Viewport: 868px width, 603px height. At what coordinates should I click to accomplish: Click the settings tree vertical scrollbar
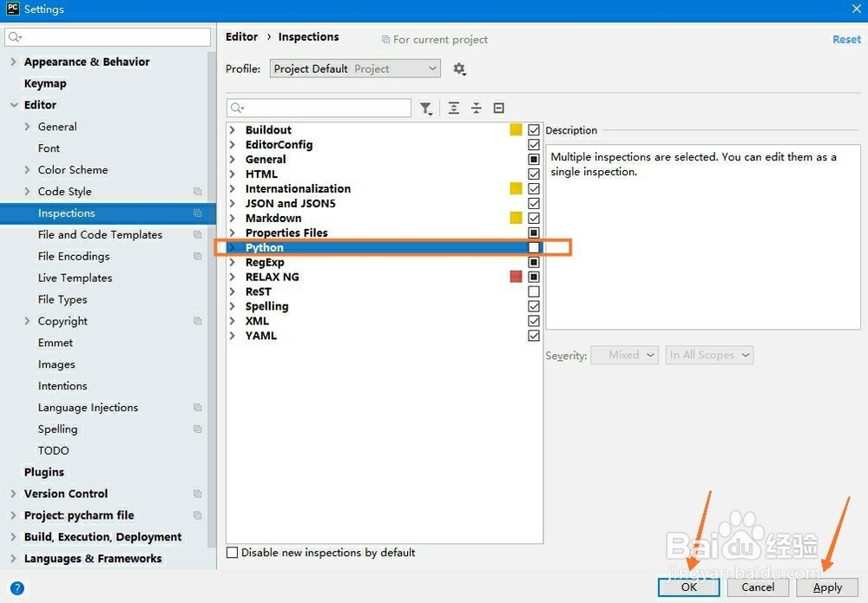tap(212, 298)
